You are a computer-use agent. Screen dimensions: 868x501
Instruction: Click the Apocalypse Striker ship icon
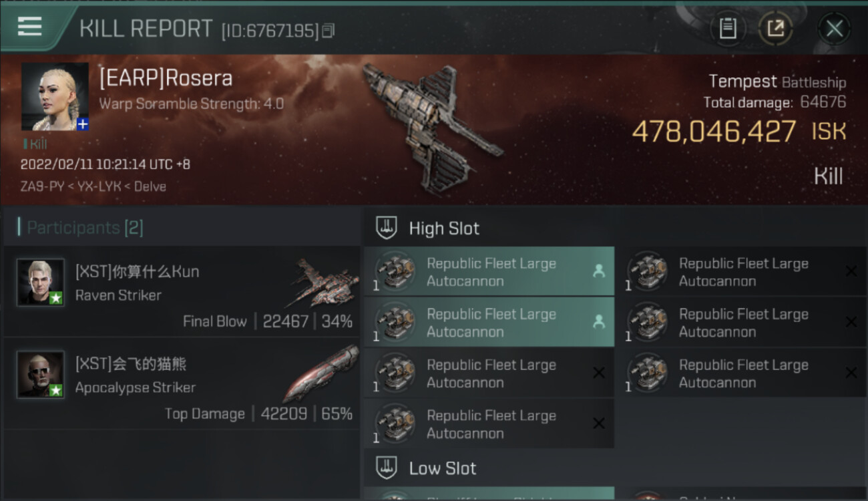coord(322,372)
